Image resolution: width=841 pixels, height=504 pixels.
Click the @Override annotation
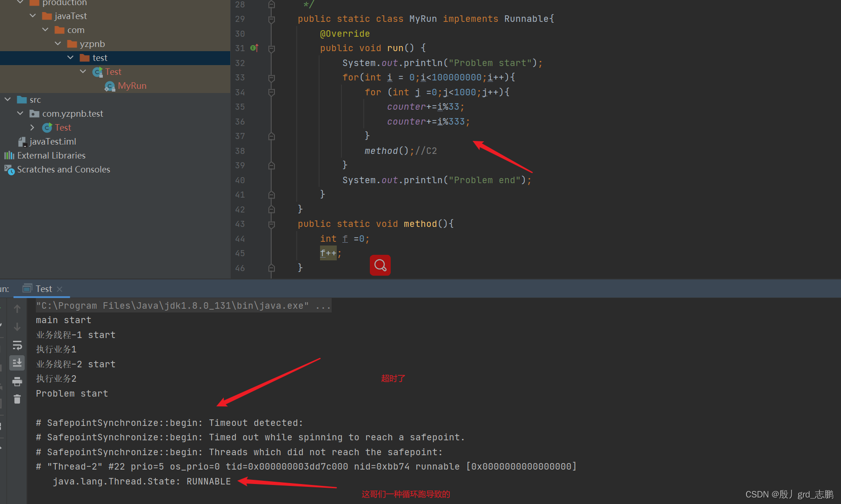[x=345, y=33]
